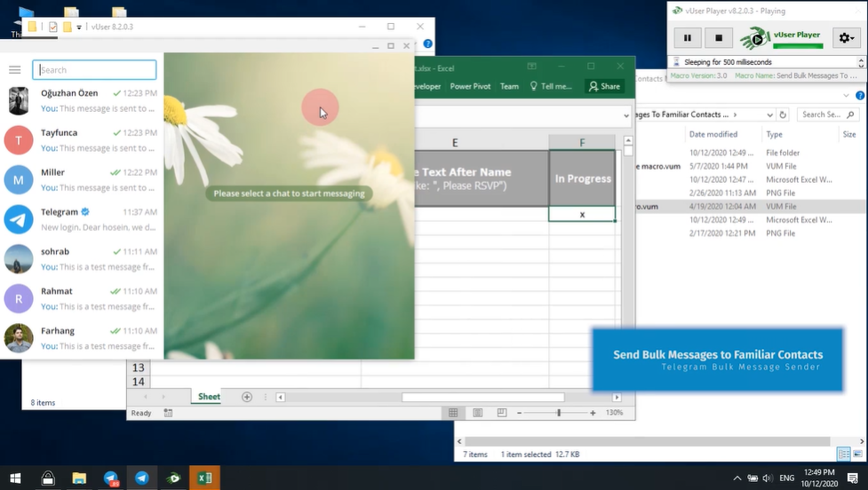Open the Telegram hamburger menu
This screenshot has width=868, height=490.
coord(15,70)
